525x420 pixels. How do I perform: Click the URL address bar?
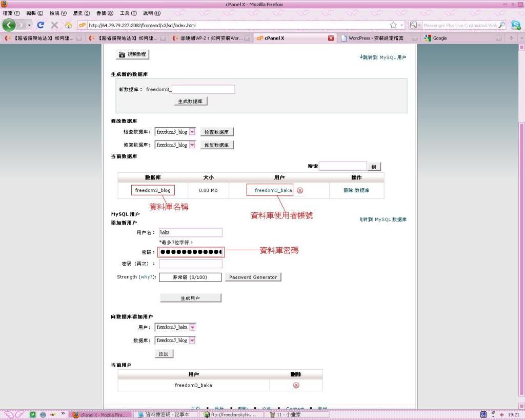(238, 25)
